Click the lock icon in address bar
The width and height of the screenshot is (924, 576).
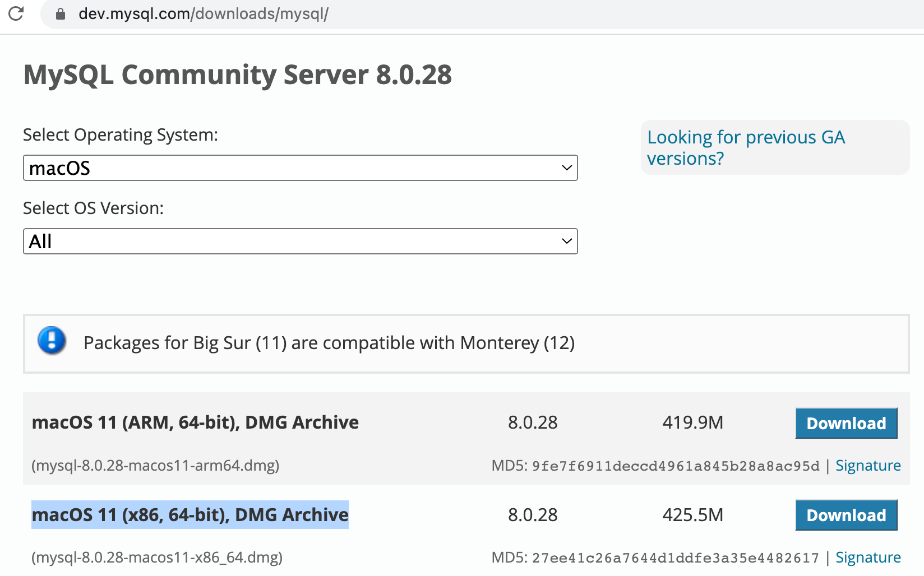[x=61, y=13]
